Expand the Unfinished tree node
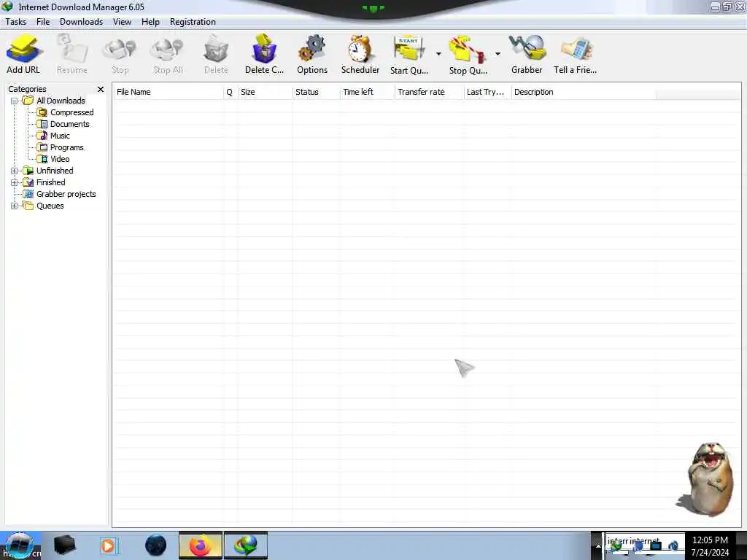The width and height of the screenshot is (747, 560). click(15, 171)
